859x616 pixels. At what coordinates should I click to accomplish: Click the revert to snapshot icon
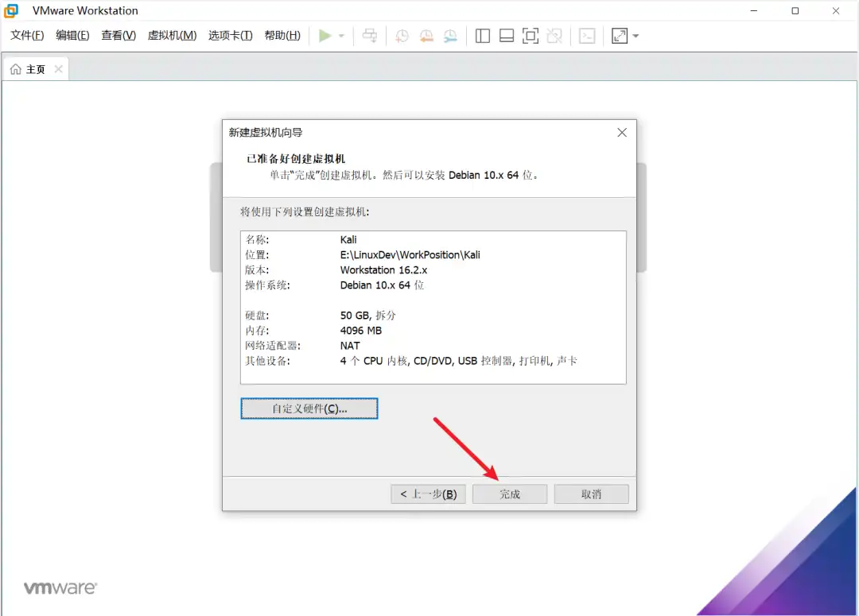pyautogui.click(x=426, y=36)
